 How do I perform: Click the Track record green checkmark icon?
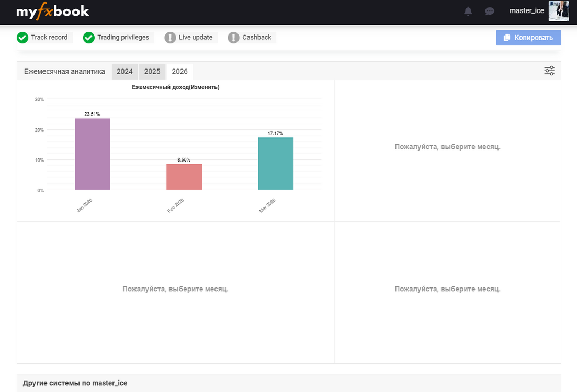tap(22, 38)
